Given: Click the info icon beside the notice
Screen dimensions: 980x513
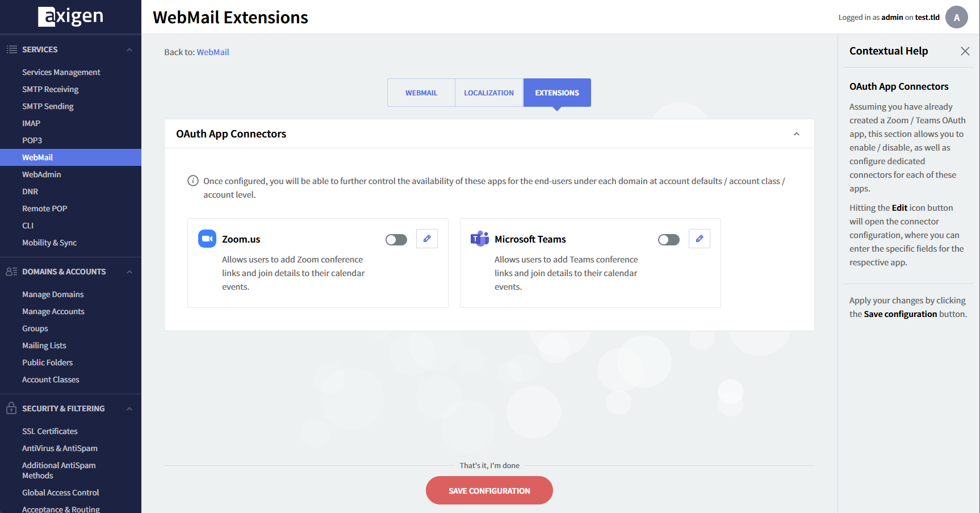Looking at the screenshot, I should click(193, 181).
